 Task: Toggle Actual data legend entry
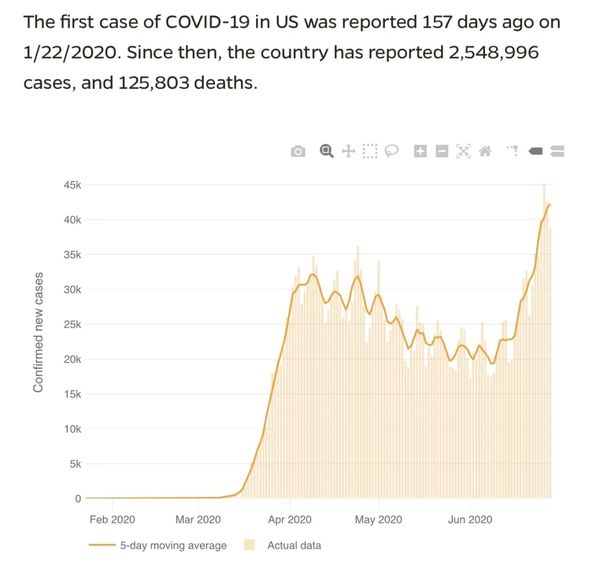click(293, 545)
